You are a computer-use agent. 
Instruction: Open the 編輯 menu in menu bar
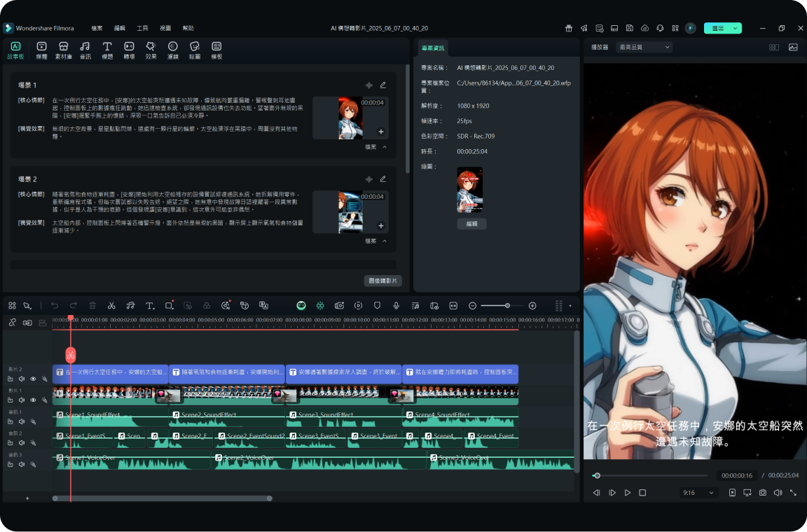coord(119,28)
